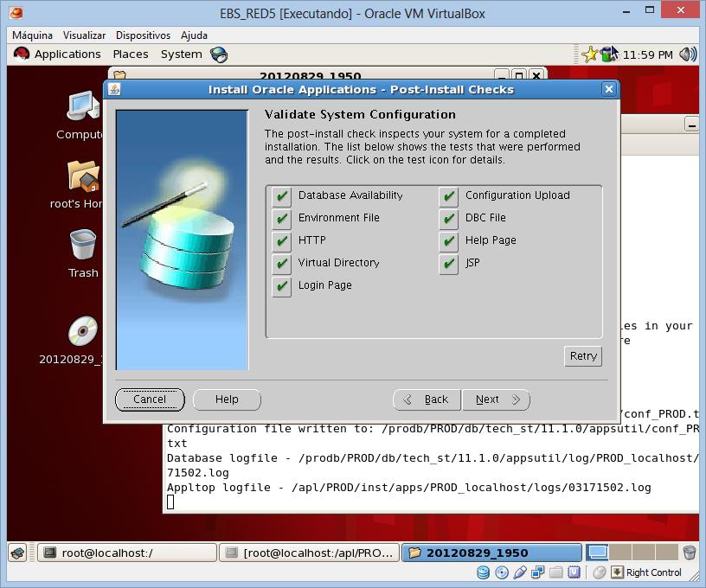This screenshot has width=706, height=588.
Task: Open the Visualizar menu
Action: (x=84, y=35)
